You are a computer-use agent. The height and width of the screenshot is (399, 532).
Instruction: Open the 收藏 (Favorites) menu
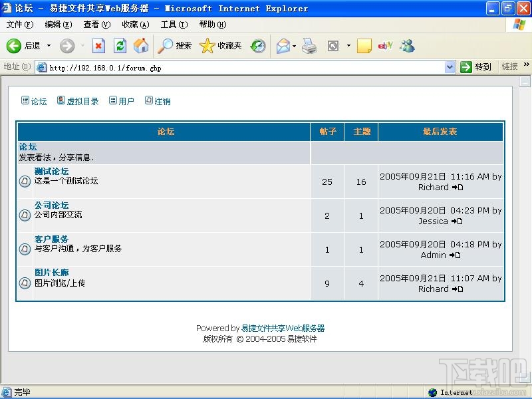(x=134, y=24)
